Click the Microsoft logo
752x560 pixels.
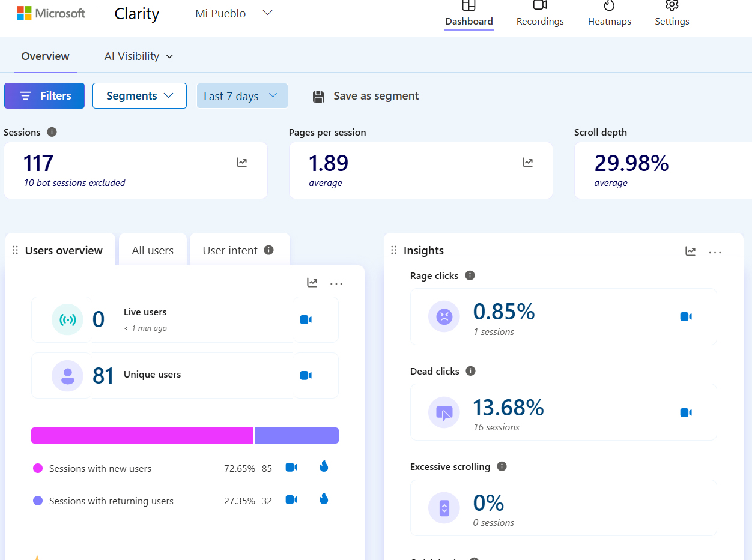pos(51,13)
